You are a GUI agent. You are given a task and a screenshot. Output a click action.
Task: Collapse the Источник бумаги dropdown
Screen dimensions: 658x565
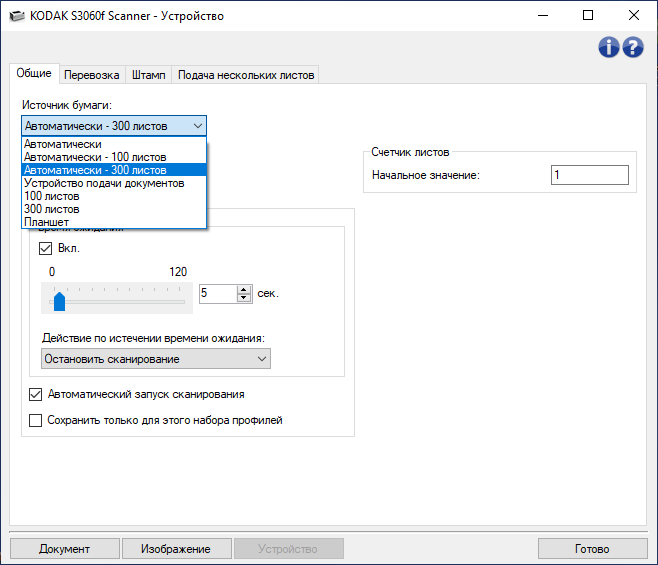[x=114, y=126]
